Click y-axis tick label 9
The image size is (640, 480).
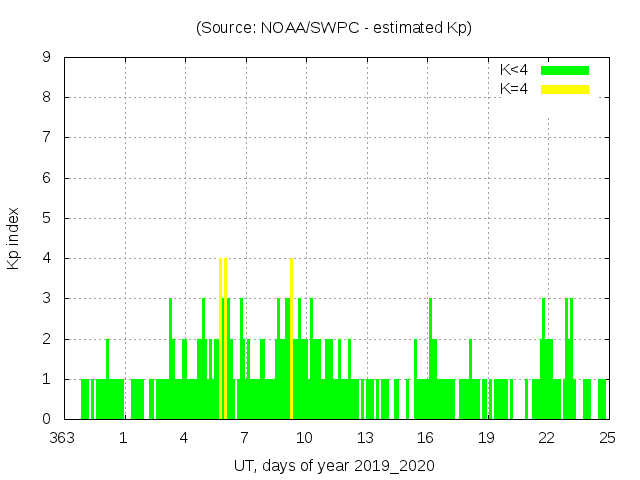(x=47, y=58)
